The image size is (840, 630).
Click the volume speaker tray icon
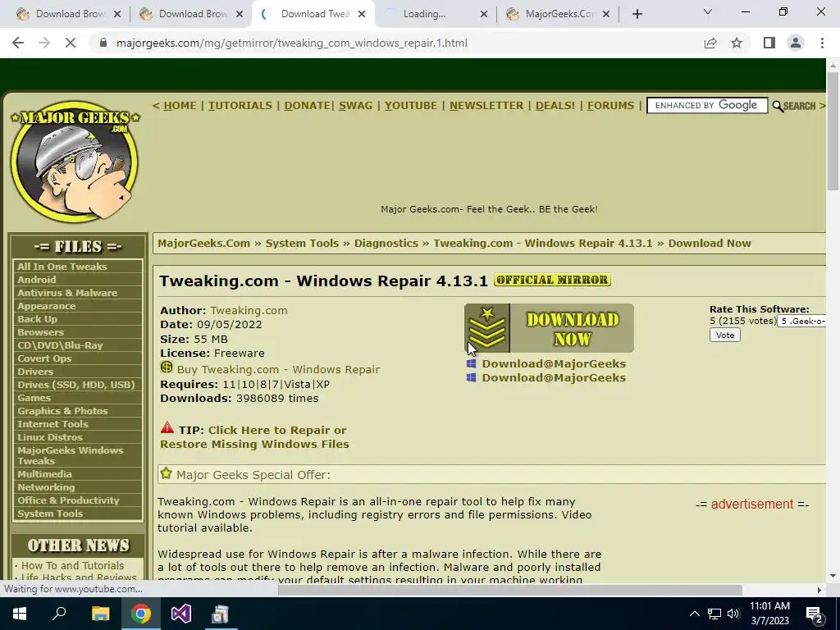click(733, 614)
